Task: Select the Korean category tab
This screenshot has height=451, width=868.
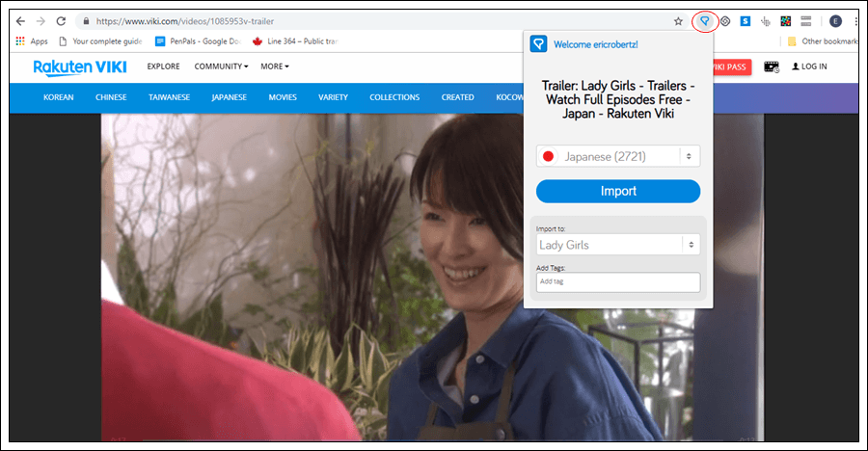Action: [59, 97]
